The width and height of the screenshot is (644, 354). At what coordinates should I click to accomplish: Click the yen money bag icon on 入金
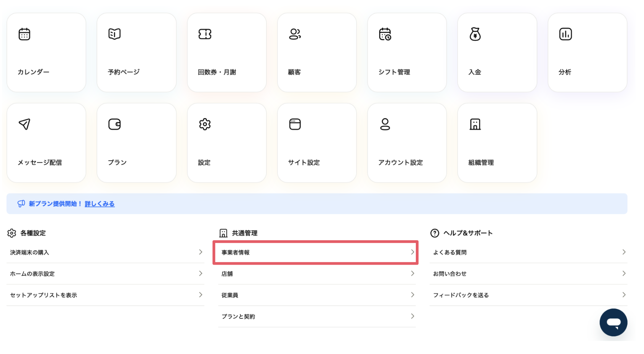(x=475, y=34)
